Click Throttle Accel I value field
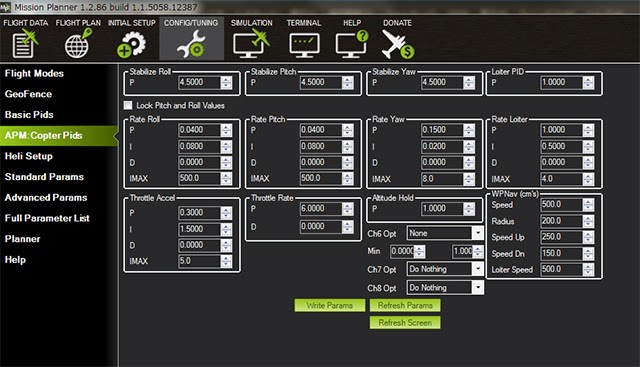 coord(199,229)
